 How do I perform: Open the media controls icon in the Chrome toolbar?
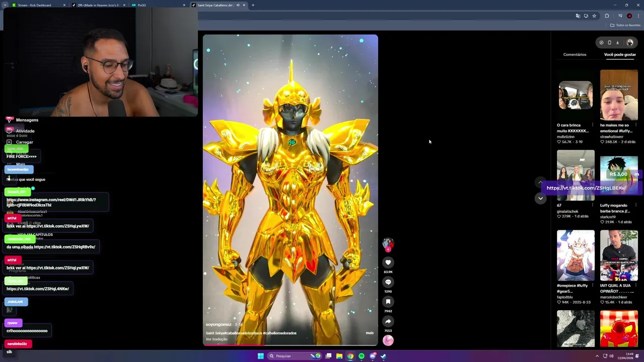point(620,16)
